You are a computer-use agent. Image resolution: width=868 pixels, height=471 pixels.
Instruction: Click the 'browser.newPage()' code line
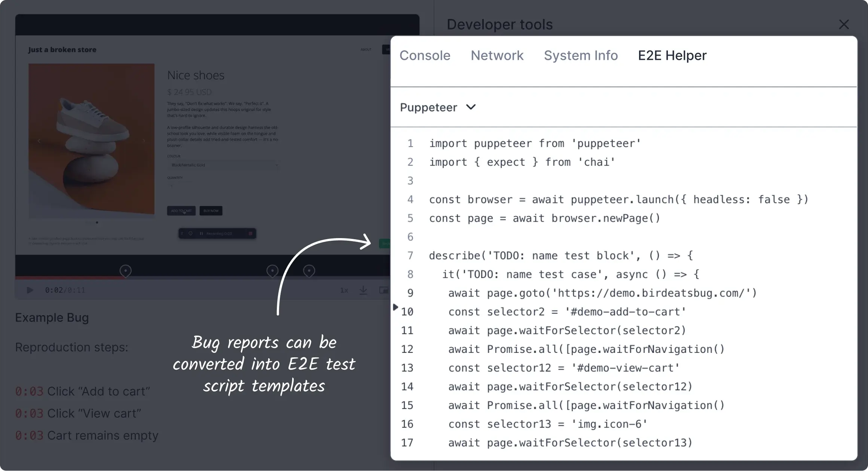[x=545, y=218]
